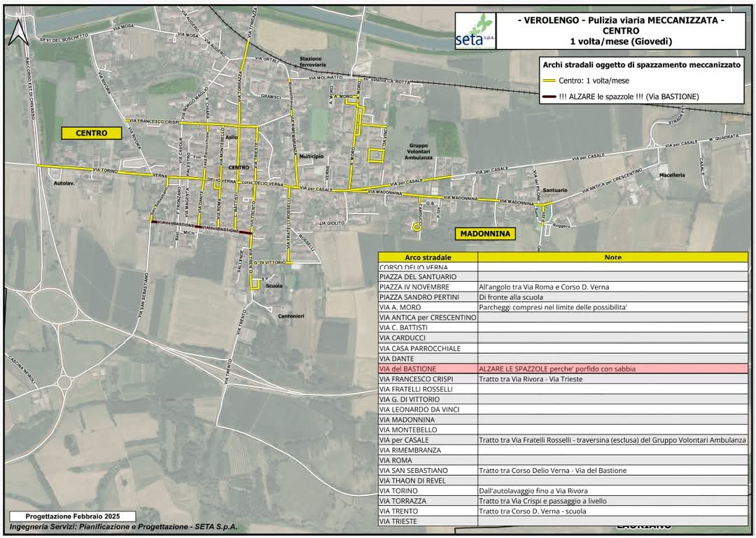Screen dimensions: 756x538
Task: Click the 'Asilo' label on the map
Action: pos(232,137)
